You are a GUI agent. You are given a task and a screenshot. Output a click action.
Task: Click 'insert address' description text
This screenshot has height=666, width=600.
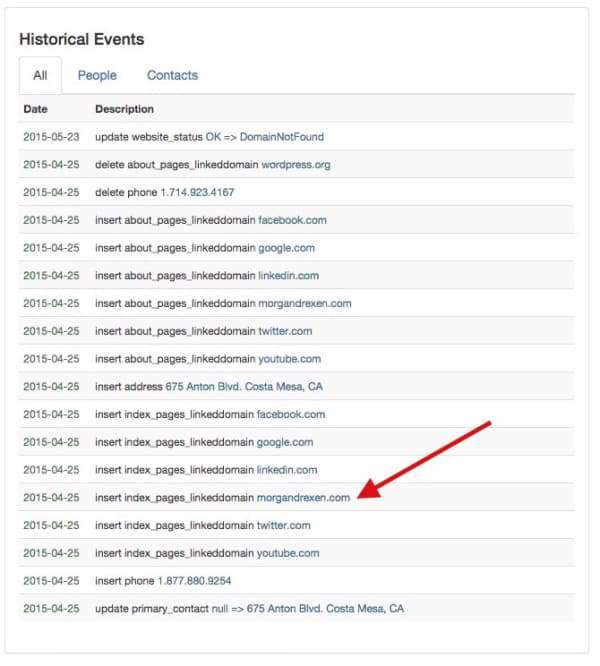[x=129, y=387]
